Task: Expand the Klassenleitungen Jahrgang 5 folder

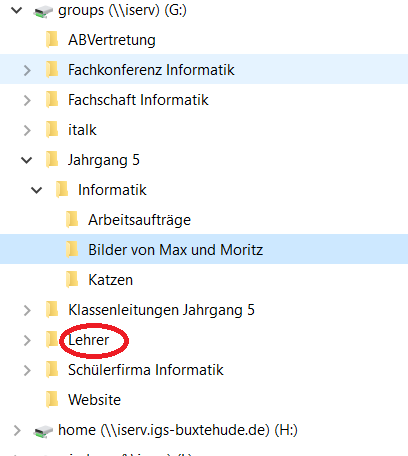Action: pos(27,310)
